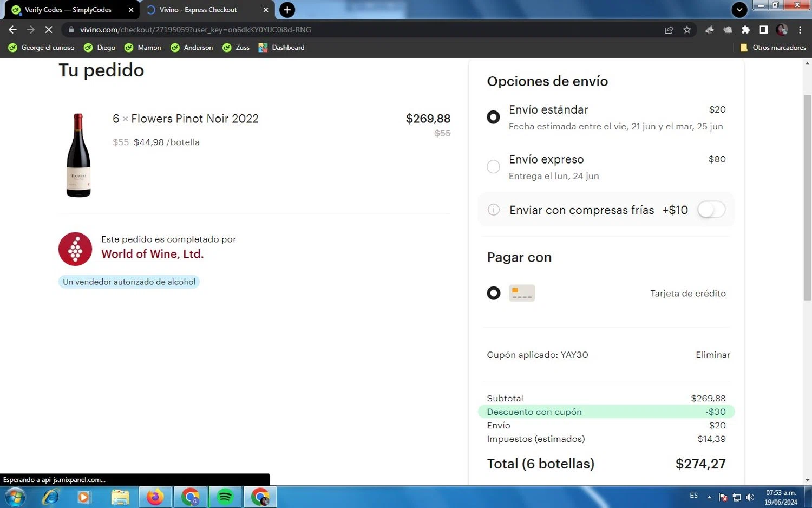
Task: Open the Chrome three-dot menu
Action: [800, 30]
